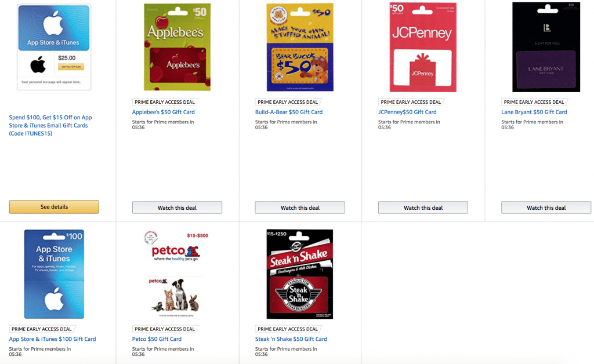Watch the JCPenney gift card deal
The width and height of the screenshot is (594, 364).
[x=423, y=208]
